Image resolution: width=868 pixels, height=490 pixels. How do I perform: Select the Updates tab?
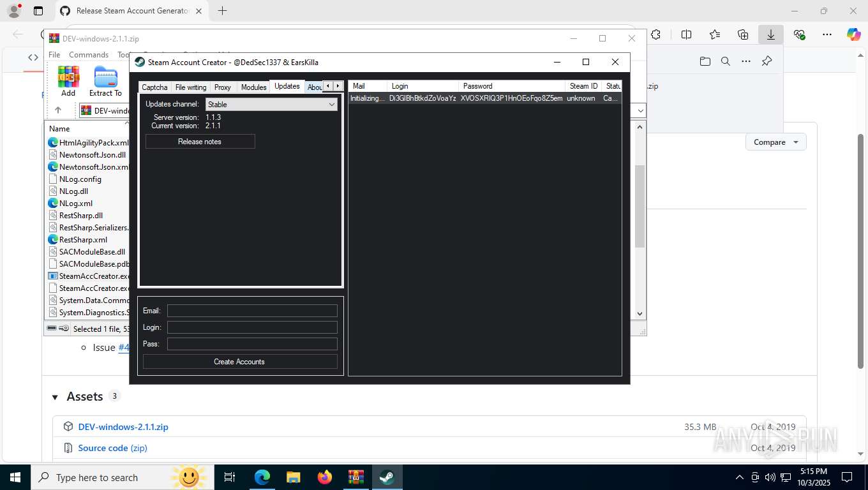point(287,86)
